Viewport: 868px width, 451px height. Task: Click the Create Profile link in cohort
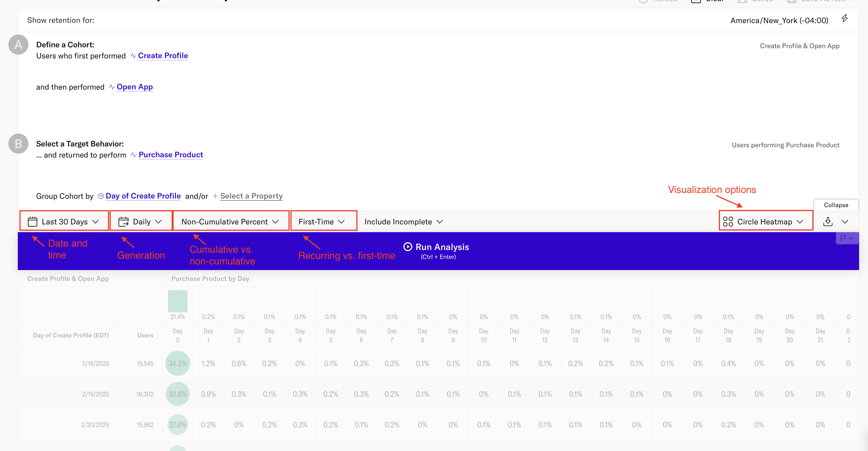pos(162,56)
